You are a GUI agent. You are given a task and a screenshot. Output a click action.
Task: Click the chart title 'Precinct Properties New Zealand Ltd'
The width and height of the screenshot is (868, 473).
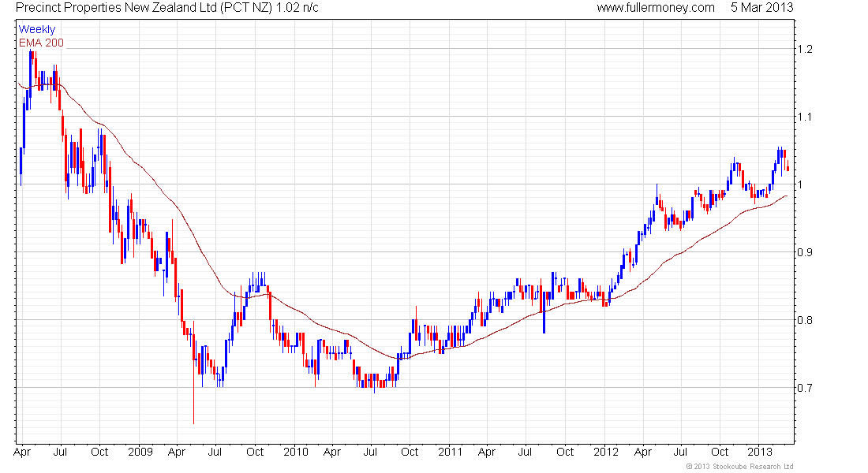[x=116, y=8]
